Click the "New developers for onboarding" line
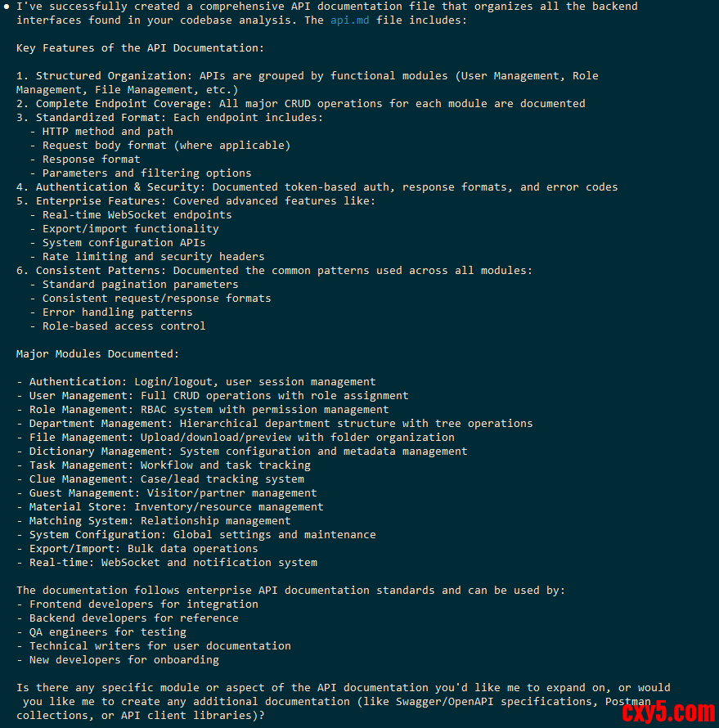719x728 pixels. click(118, 660)
